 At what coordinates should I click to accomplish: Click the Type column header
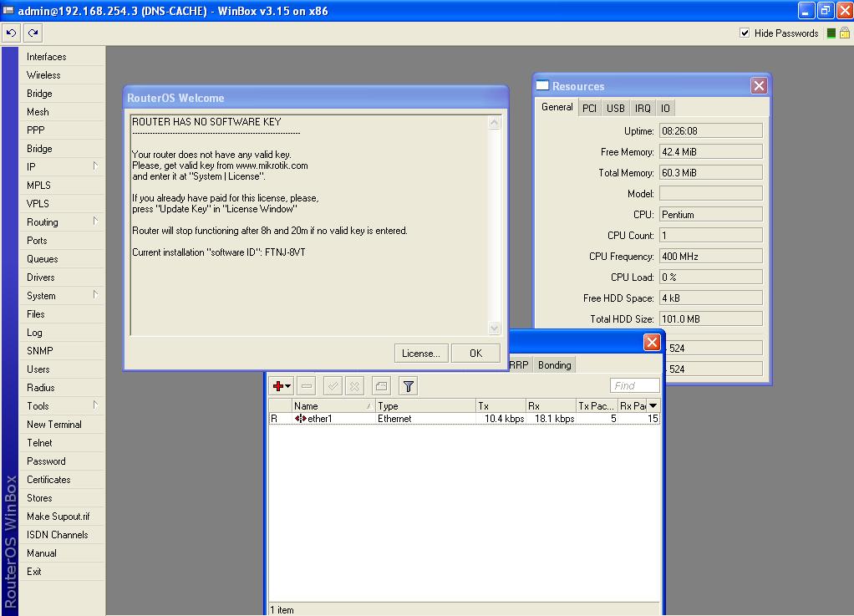[425, 405]
